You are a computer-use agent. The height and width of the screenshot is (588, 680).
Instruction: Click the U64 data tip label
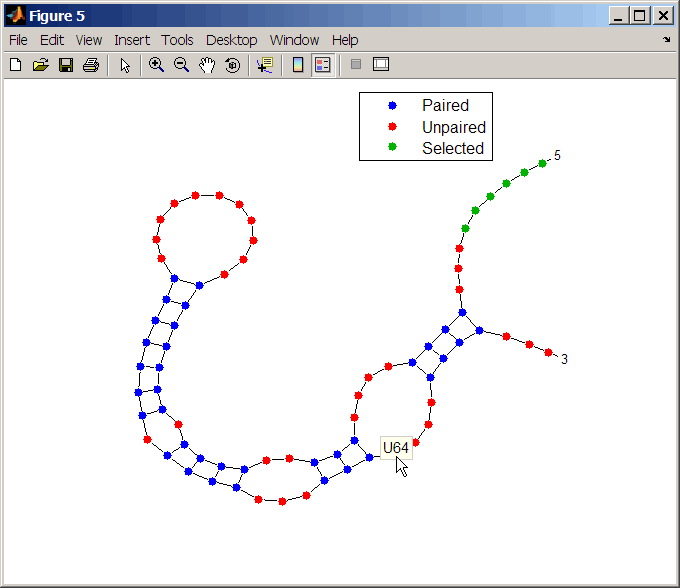pos(396,448)
